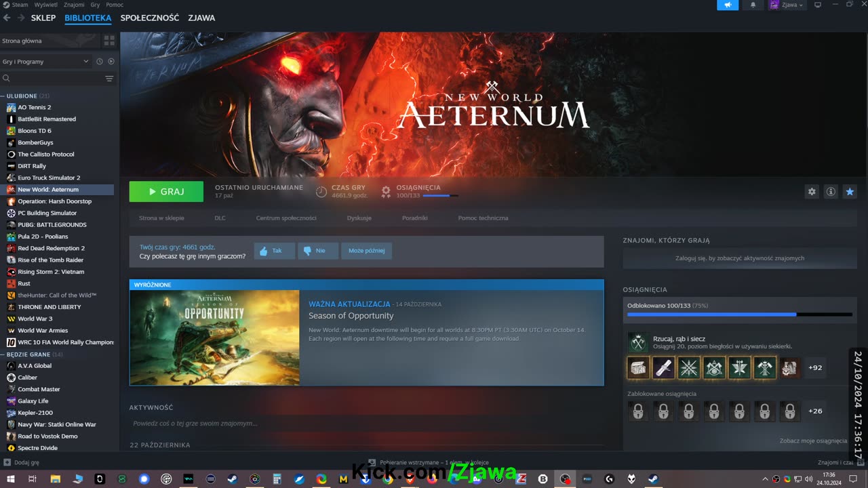
Task: Open Pomoc techniczna tab
Action: (483, 218)
